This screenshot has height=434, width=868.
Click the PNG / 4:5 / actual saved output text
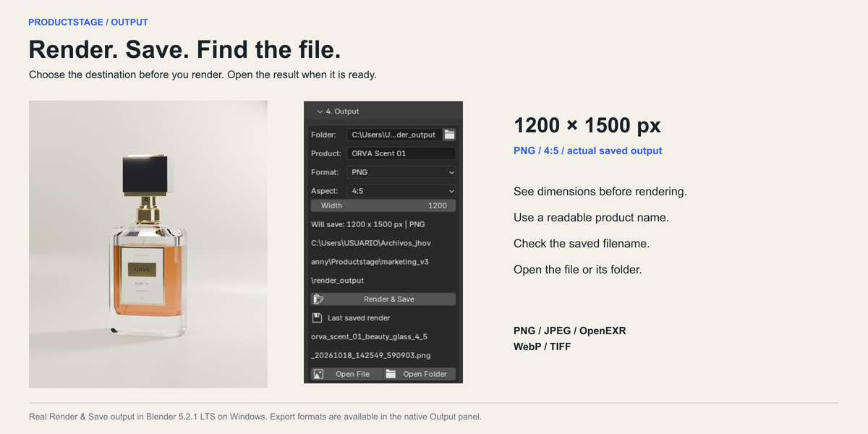click(588, 150)
